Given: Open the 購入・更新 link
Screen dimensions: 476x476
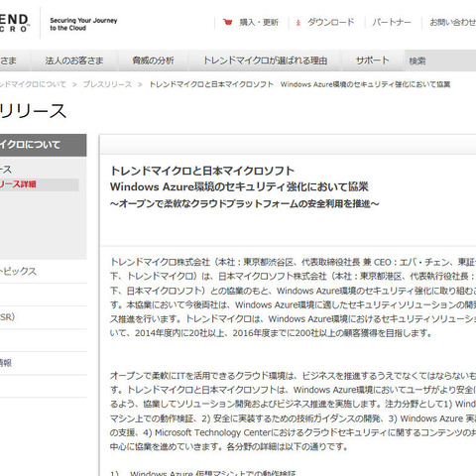Looking at the screenshot, I should click(259, 23).
